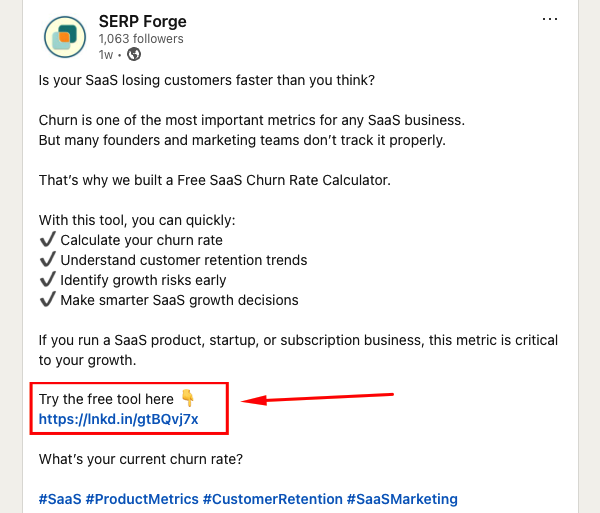The image size is (600, 513).
Task: Open the lnkd.in/gtBQvj7x link
Action: (x=118, y=419)
